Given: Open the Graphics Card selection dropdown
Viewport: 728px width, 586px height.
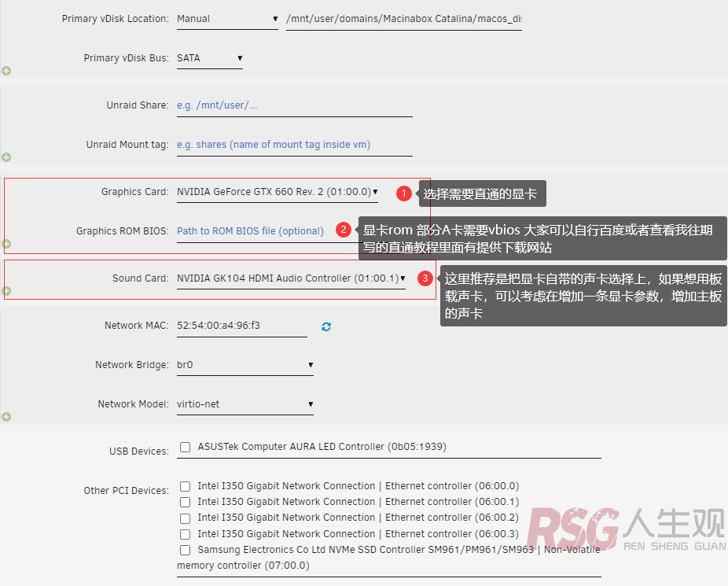Looking at the screenshot, I should (278, 192).
